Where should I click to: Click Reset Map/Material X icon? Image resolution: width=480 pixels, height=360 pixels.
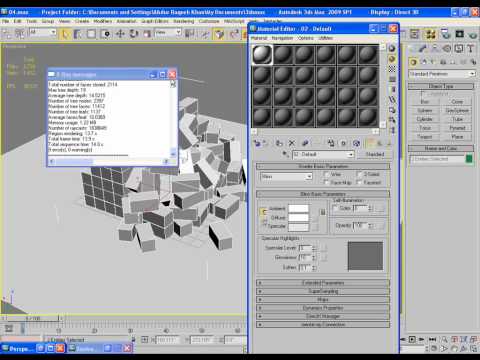tap(292, 143)
